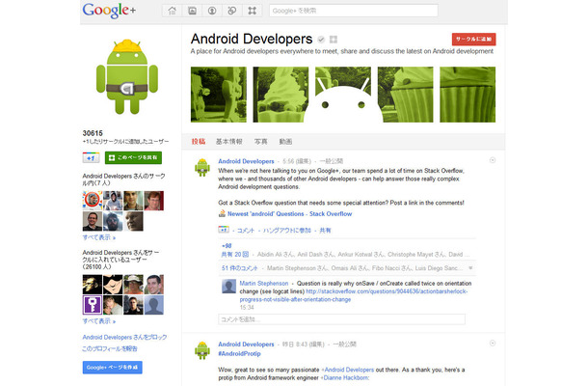Open Newest 'android' Questions - Stack Overflow link
This screenshot has height=386, width=588.
pyautogui.click(x=289, y=213)
